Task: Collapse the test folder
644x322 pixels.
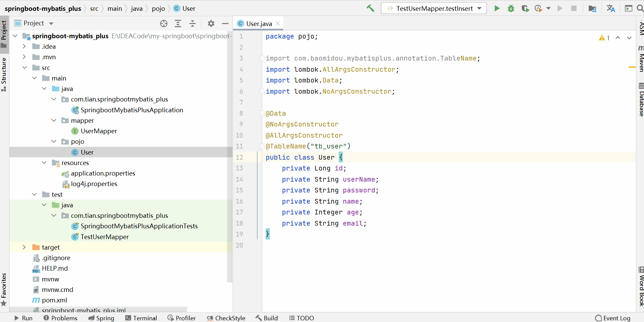Action: [34, 194]
